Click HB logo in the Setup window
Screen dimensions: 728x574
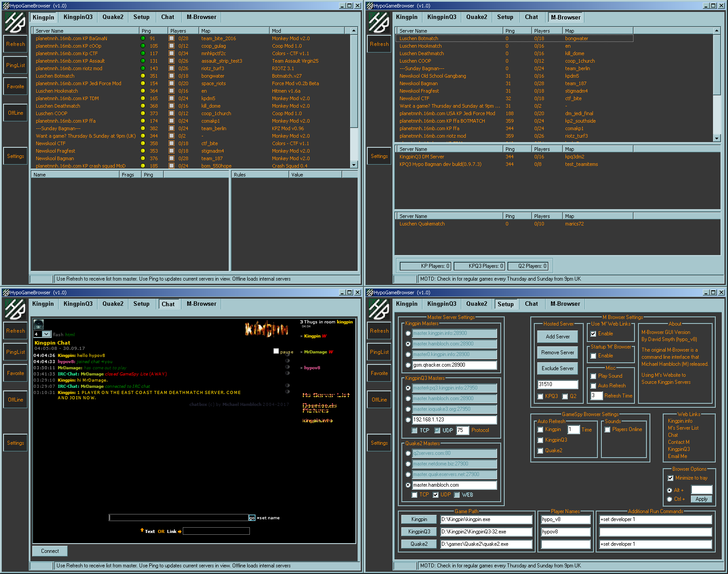point(379,309)
